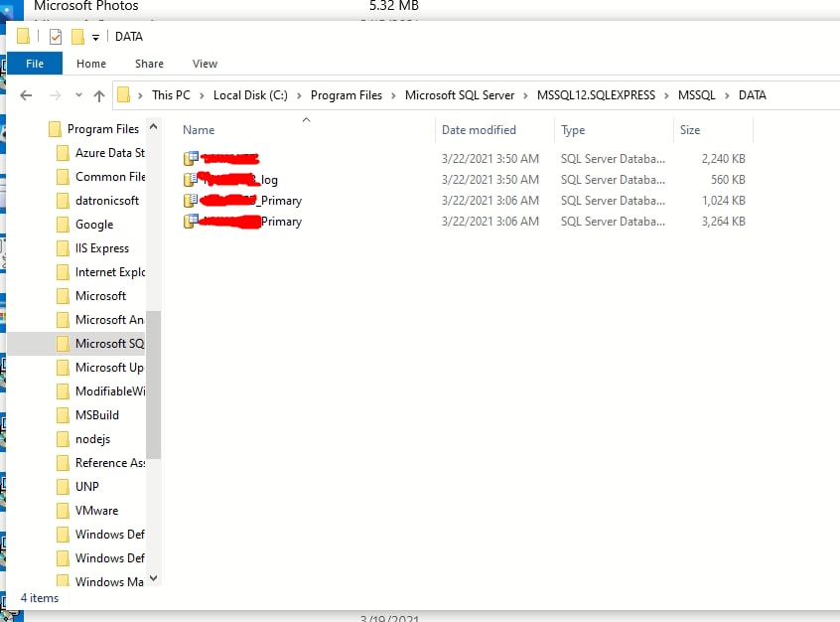
Task: Switch to the Share ribbon tab
Action: pos(149,64)
